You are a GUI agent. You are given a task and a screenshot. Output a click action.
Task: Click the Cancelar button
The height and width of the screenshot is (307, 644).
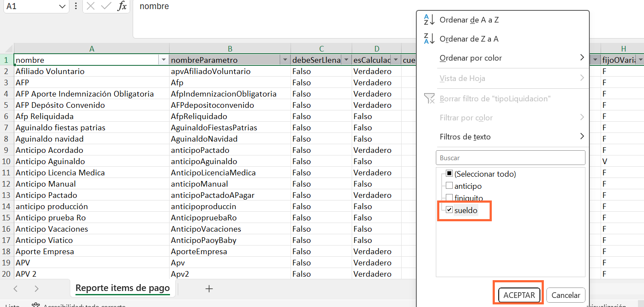click(566, 295)
